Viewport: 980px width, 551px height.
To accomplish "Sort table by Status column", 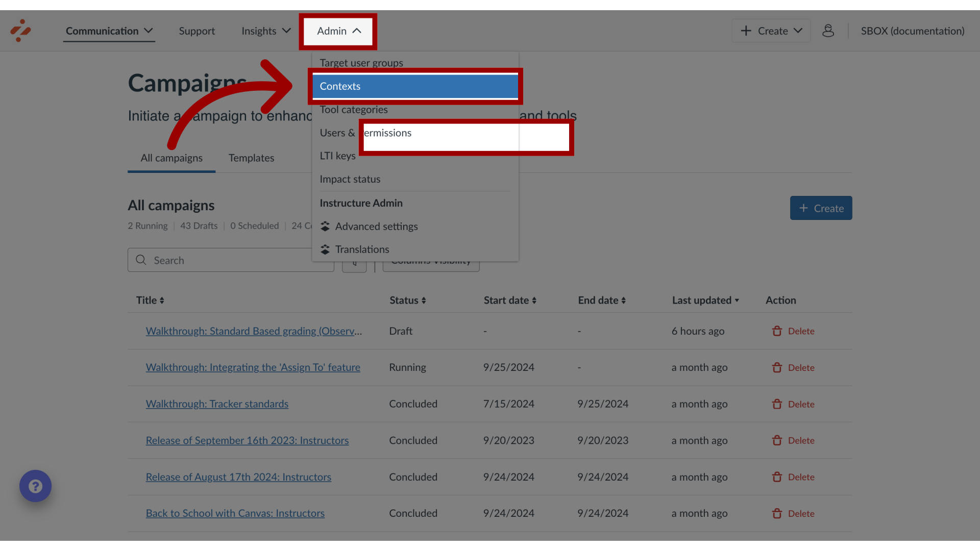I will tap(408, 300).
